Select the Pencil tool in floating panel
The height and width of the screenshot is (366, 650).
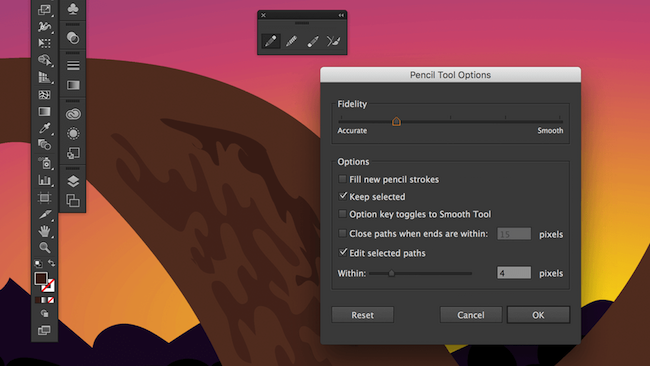(271, 41)
